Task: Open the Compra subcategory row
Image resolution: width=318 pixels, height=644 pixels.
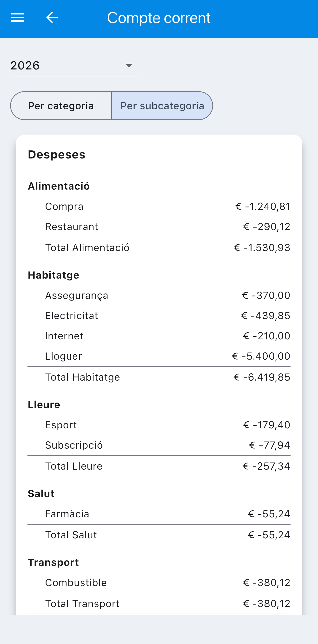Action: [159, 206]
